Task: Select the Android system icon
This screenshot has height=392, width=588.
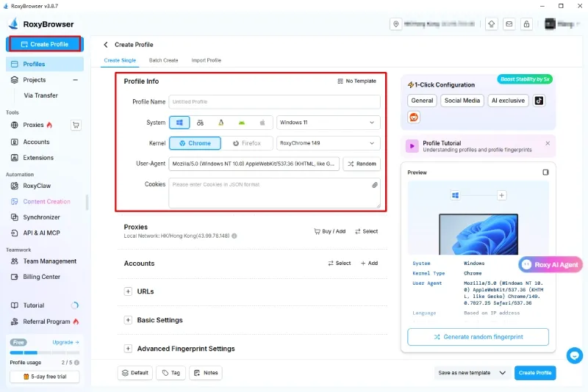Action: click(x=242, y=123)
